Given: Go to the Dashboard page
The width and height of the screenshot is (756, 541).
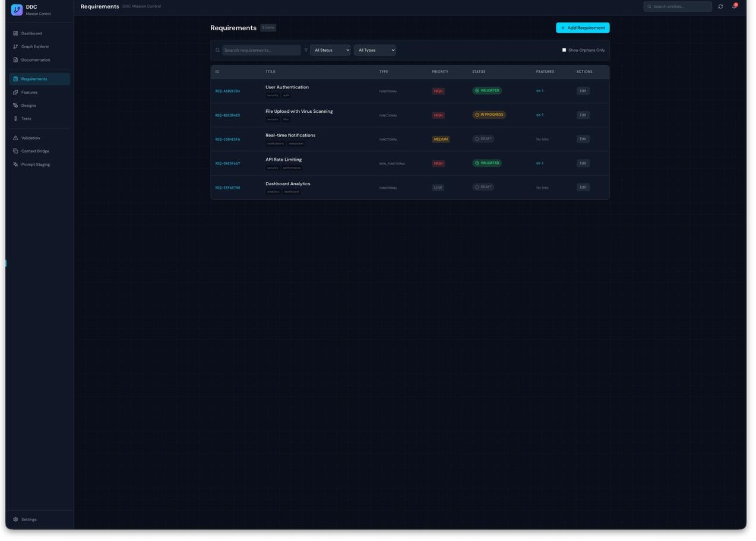Looking at the screenshot, I should point(31,34).
